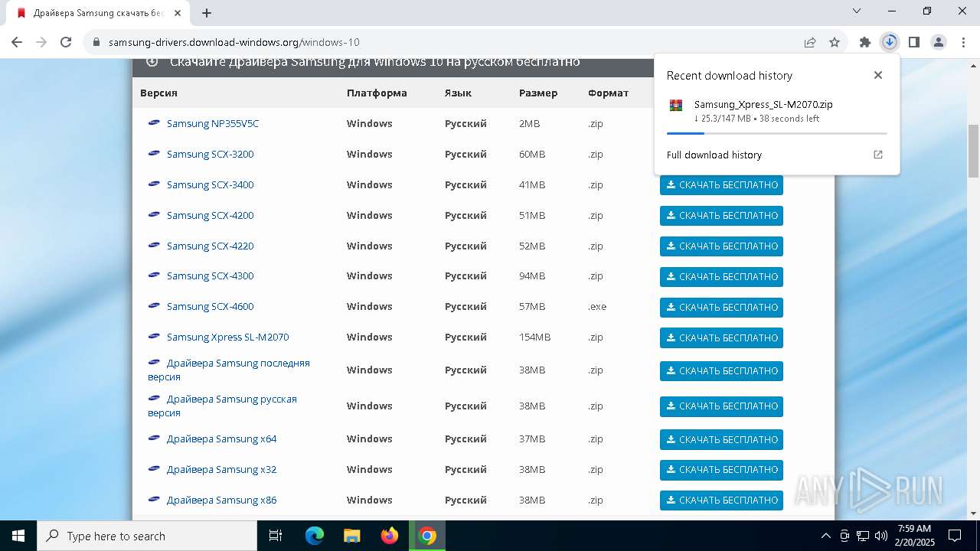Click the Chrome taskbar icon
The width and height of the screenshot is (980, 551).
[427, 536]
